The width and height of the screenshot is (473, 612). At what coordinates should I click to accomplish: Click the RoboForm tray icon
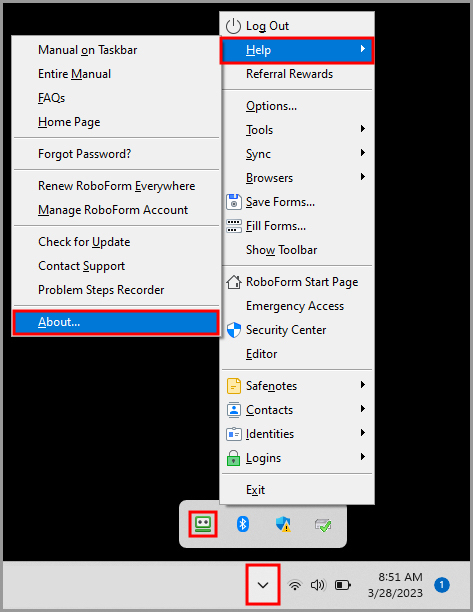pyautogui.click(x=203, y=524)
